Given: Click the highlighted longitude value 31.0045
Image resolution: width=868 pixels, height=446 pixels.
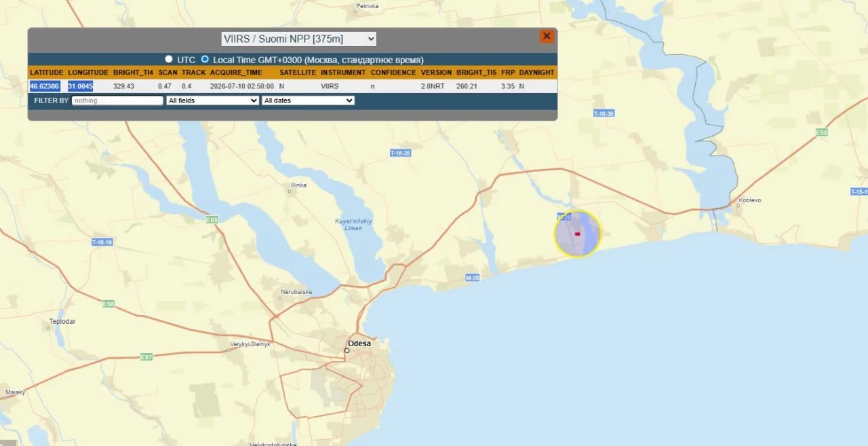Looking at the screenshot, I should pyautogui.click(x=80, y=86).
